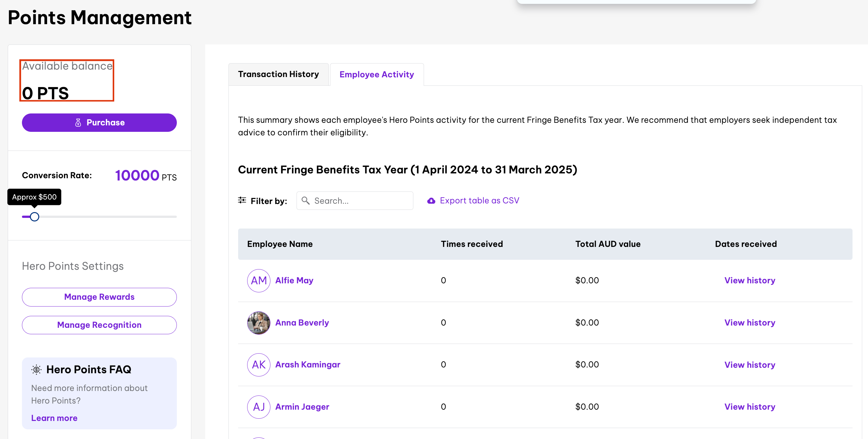Image resolution: width=868 pixels, height=439 pixels.
Task: Open Anna Beverly's name link
Action: pyautogui.click(x=302, y=323)
